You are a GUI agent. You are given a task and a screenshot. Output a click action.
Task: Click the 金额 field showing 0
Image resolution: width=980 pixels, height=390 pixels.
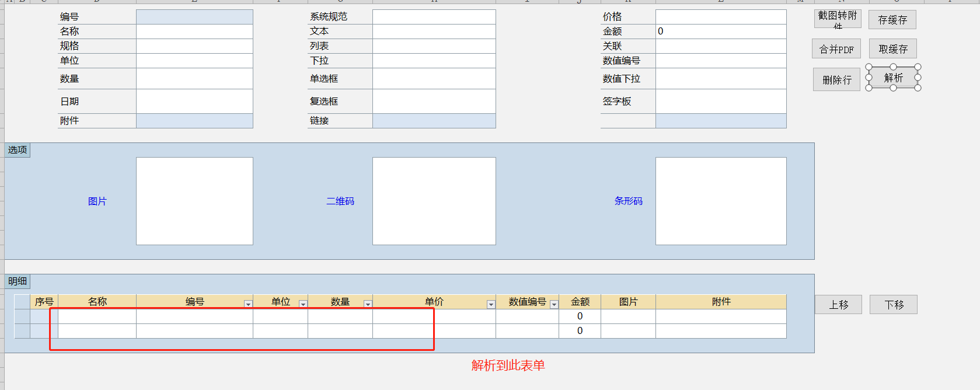click(720, 32)
